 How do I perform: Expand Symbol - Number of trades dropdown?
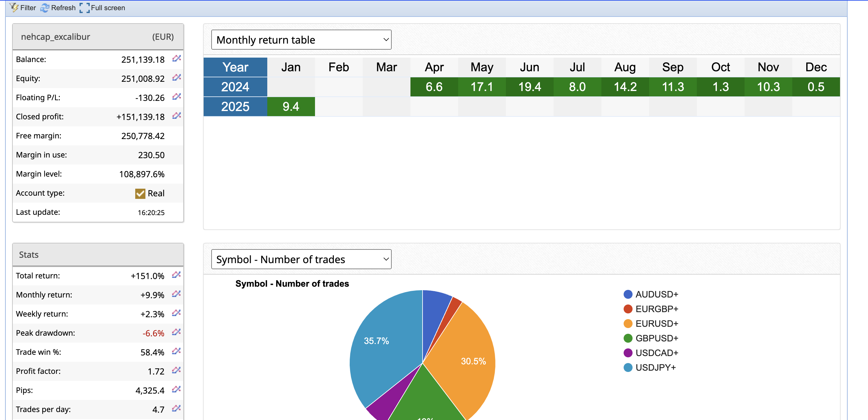301,259
